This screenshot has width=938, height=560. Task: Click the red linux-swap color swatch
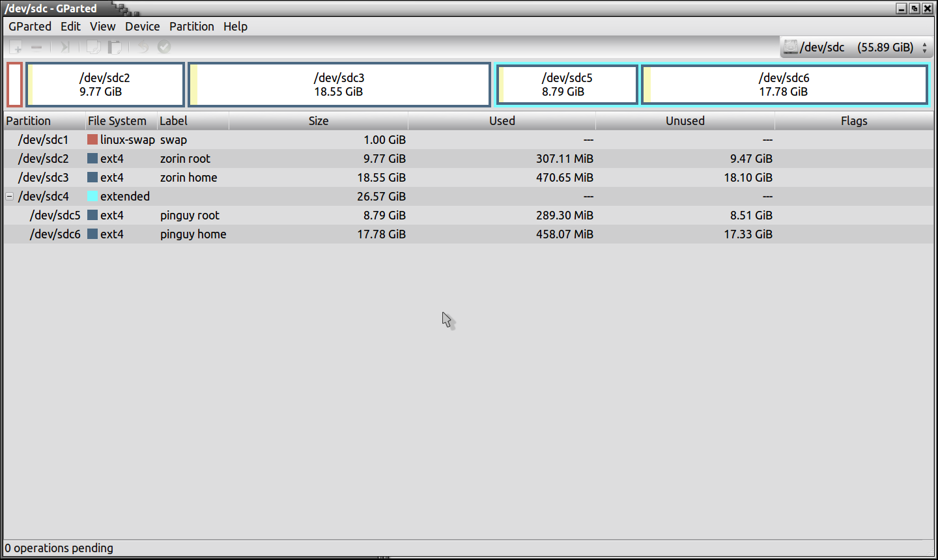pos(92,140)
